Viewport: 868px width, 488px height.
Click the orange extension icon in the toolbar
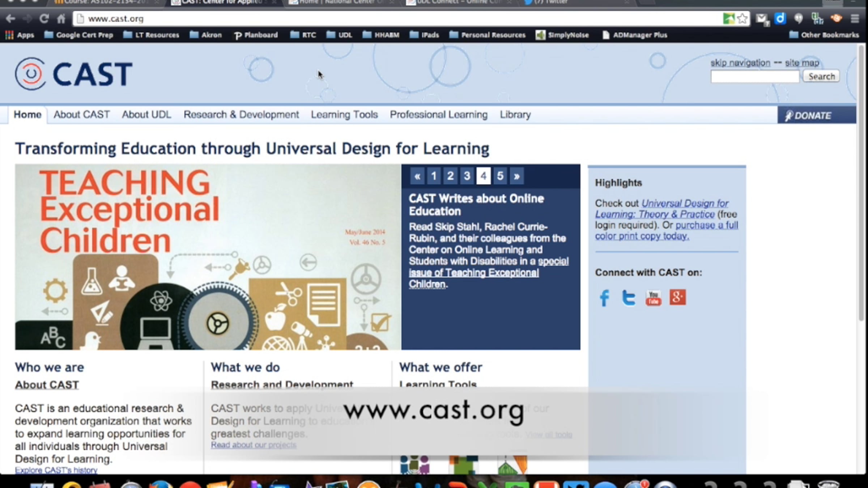pyautogui.click(x=836, y=18)
